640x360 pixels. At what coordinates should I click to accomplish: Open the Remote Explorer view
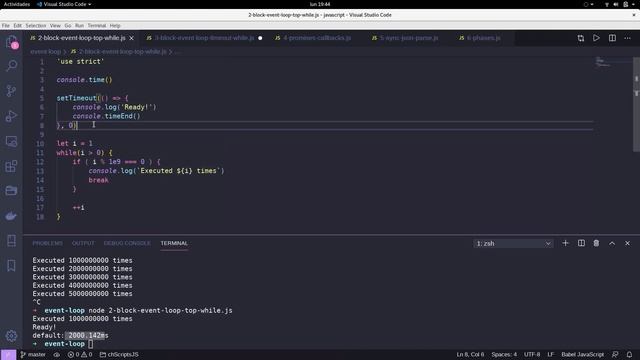[x=11, y=141]
